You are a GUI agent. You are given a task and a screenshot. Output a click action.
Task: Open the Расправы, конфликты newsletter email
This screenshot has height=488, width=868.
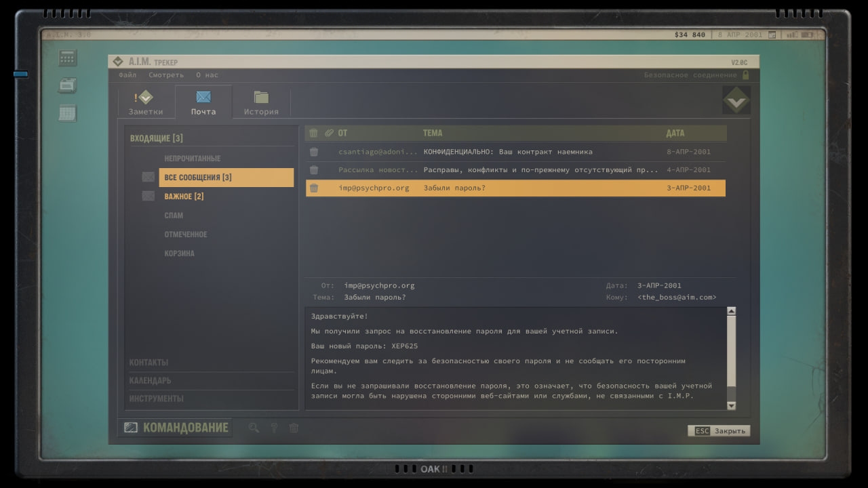click(x=515, y=170)
